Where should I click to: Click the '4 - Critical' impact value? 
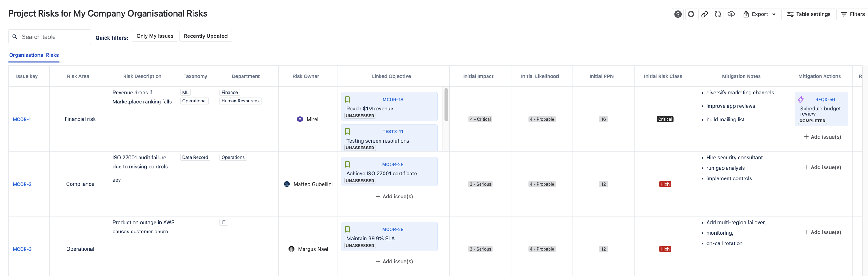[480, 119]
